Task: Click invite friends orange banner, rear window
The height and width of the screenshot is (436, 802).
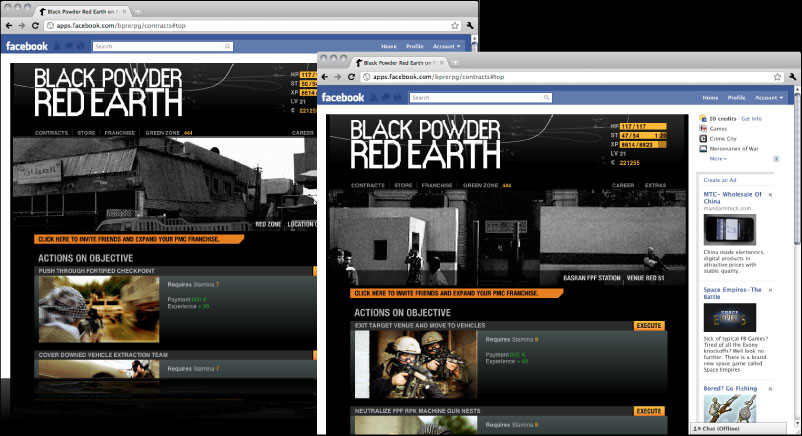Action: tap(139, 239)
